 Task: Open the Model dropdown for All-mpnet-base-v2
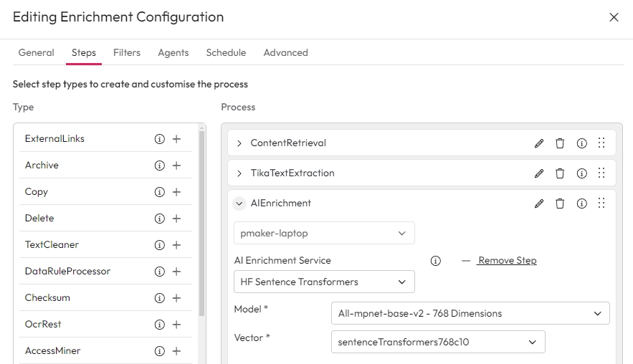click(x=470, y=313)
